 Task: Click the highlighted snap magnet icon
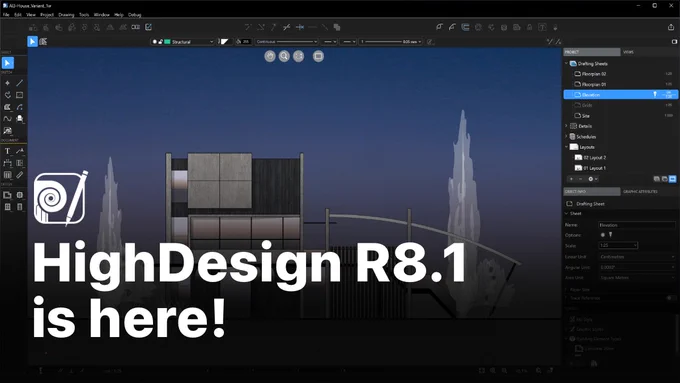pos(465,27)
